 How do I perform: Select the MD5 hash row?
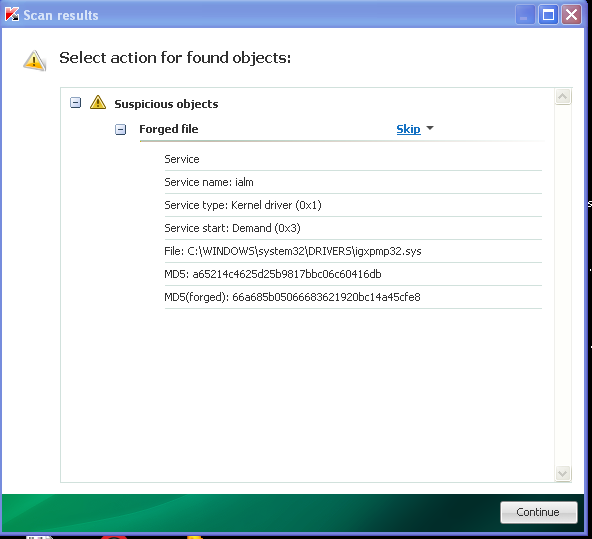tap(353, 274)
